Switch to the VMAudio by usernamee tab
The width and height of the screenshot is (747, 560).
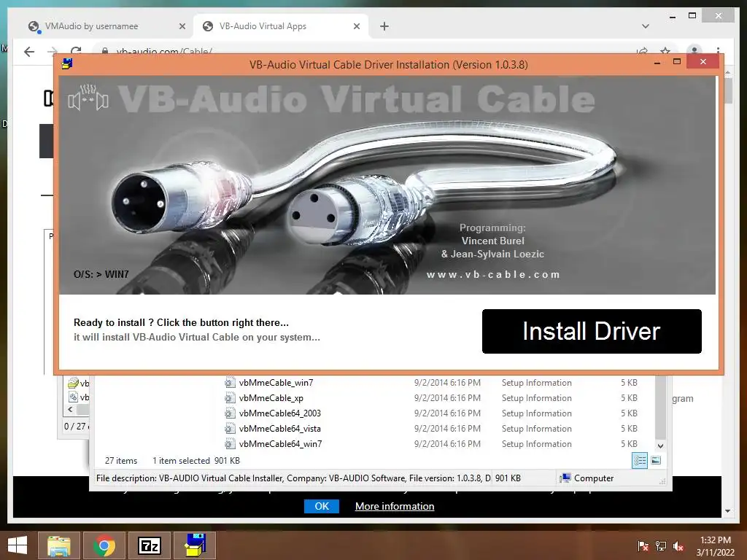91,26
